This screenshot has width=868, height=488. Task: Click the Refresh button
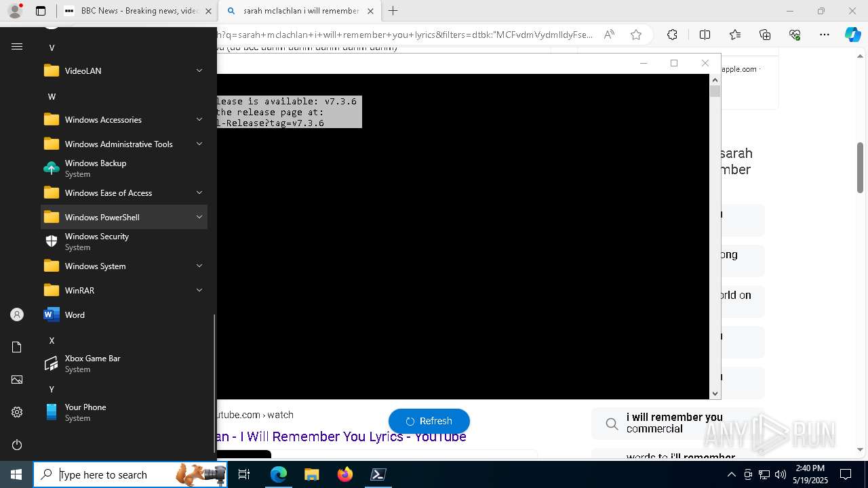coord(429,421)
